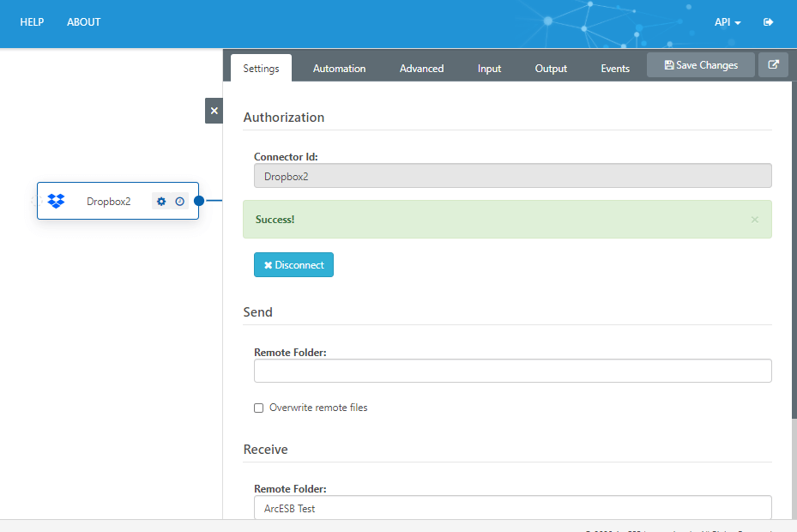This screenshot has width=797, height=532.
Task: Click the gear icon on the Dropbox2 connector
Action: pyautogui.click(x=161, y=202)
